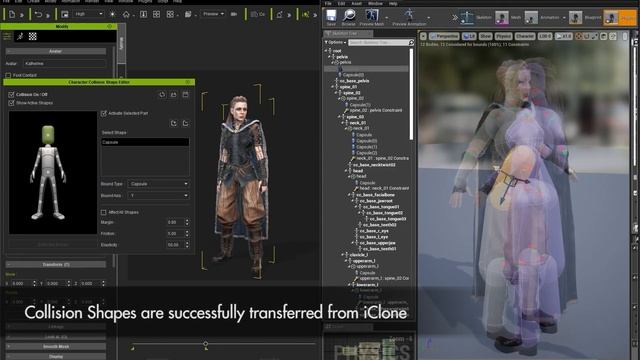
Task: Click the Undo arrow in iClone toolbar
Action: (x=38, y=14)
